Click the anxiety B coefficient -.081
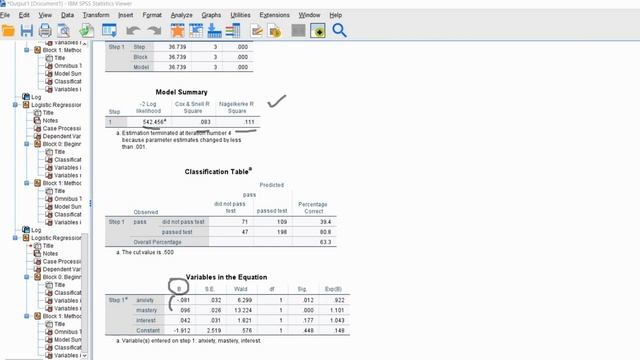Viewport: 640px width, 360px height. click(x=184, y=300)
